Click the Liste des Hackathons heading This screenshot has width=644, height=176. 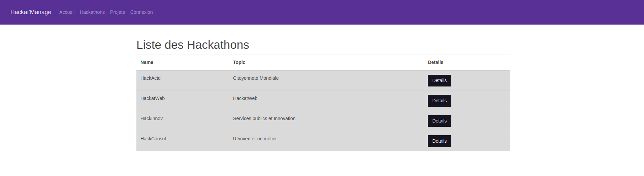coord(193,45)
